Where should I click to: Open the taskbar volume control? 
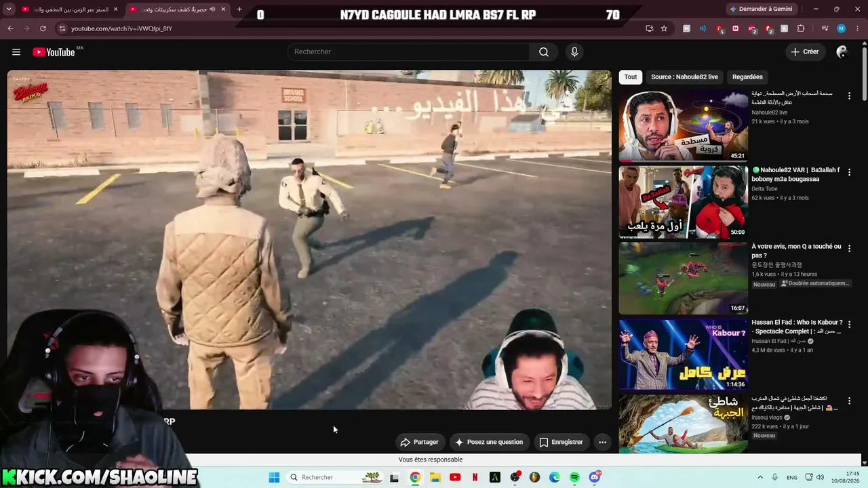coord(819,477)
